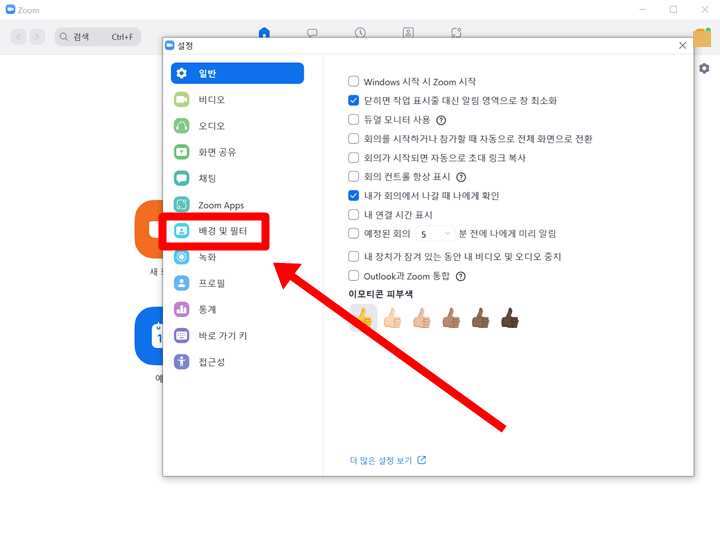Click the share screen icon for 화면 공유
This screenshot has width=720, height=538.
click(182, 152)
